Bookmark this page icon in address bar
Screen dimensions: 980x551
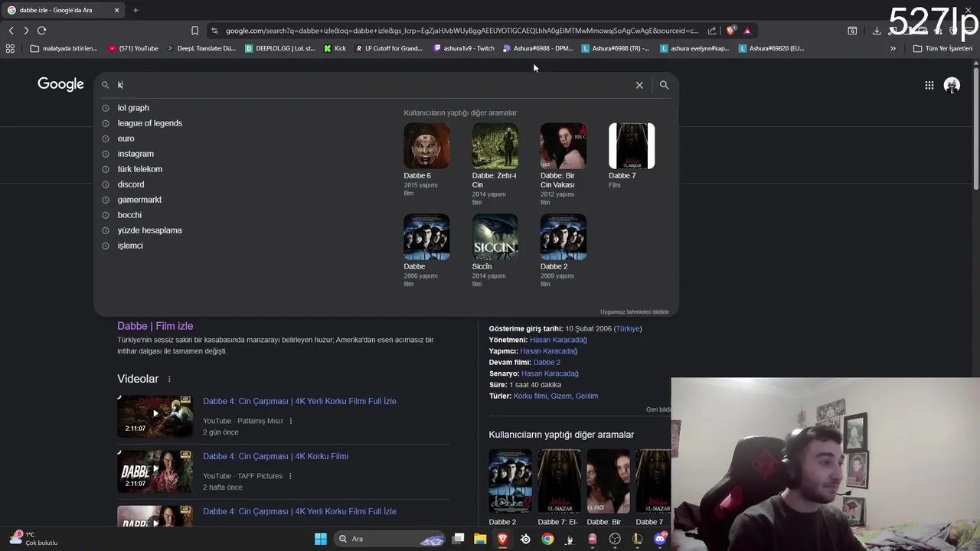(194, 31)
